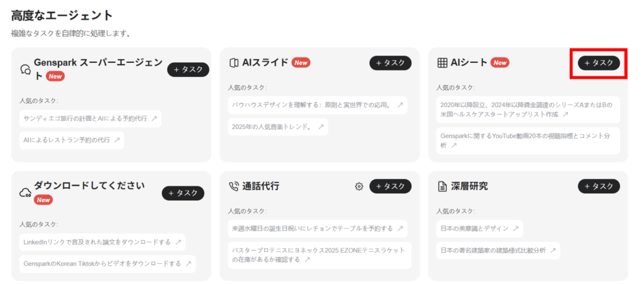Click the arrow icon beside 2025年の人気音楽トレンド

tap(321, 127)
